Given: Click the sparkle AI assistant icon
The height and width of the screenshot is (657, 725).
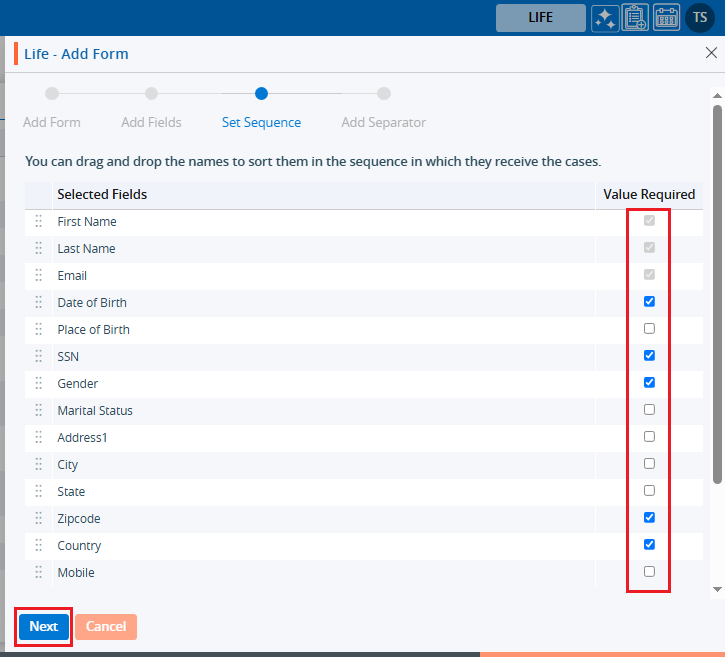Looking at the screenshot, I should [603, 18].
